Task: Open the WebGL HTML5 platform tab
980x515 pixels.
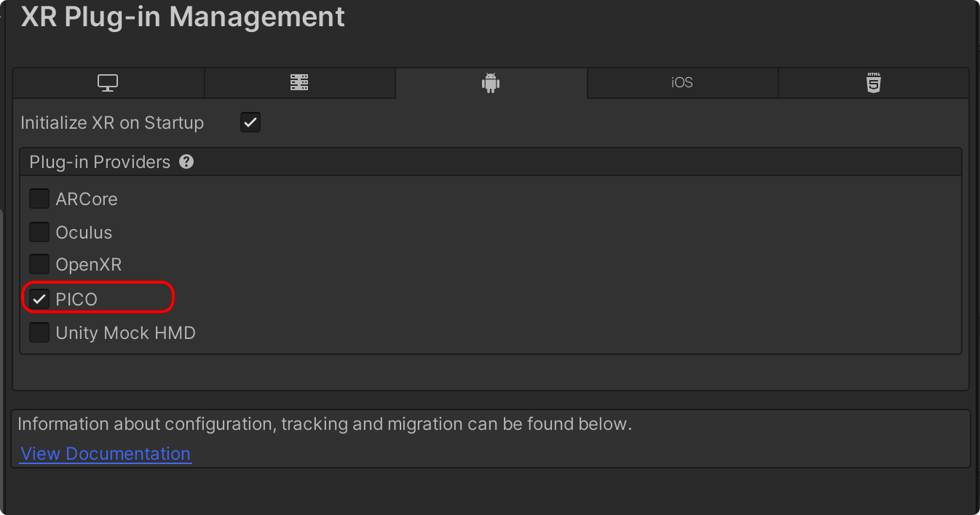Action: 873,83
